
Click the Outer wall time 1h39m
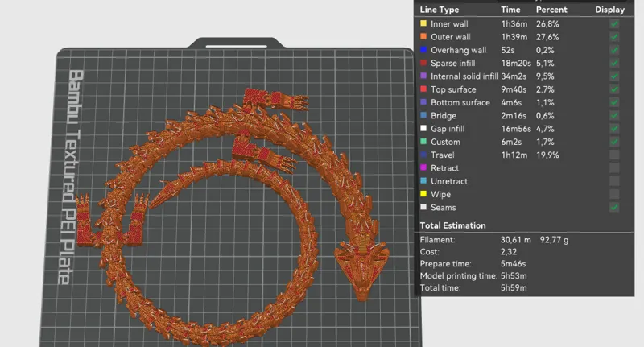[x=514, y=37]
